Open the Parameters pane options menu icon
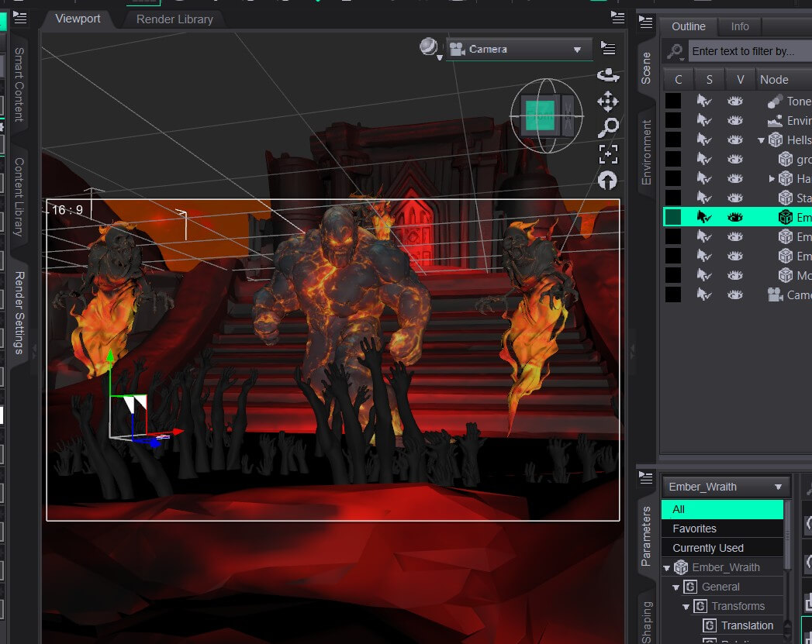Screen dimensions: 812x644 coord(646,477)
